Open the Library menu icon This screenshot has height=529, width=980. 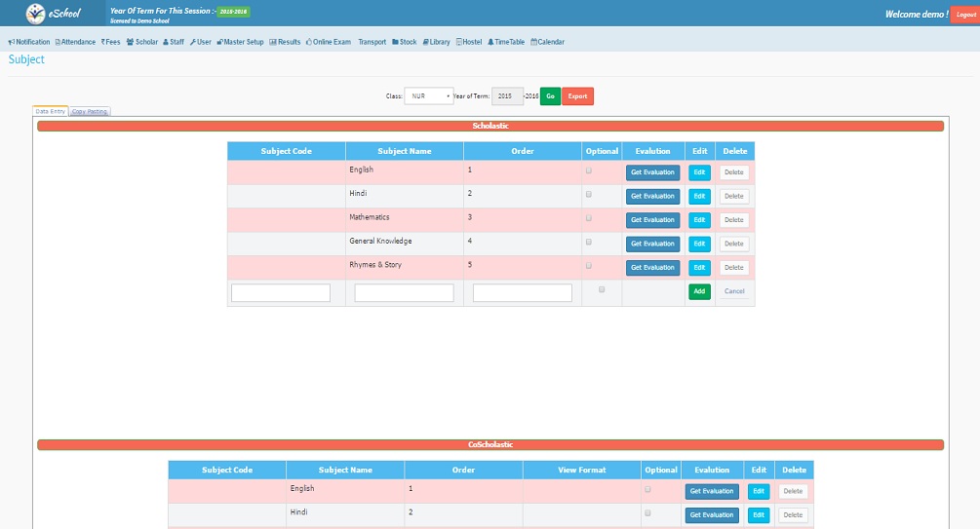pyautogui.click(x=425, y=42)
